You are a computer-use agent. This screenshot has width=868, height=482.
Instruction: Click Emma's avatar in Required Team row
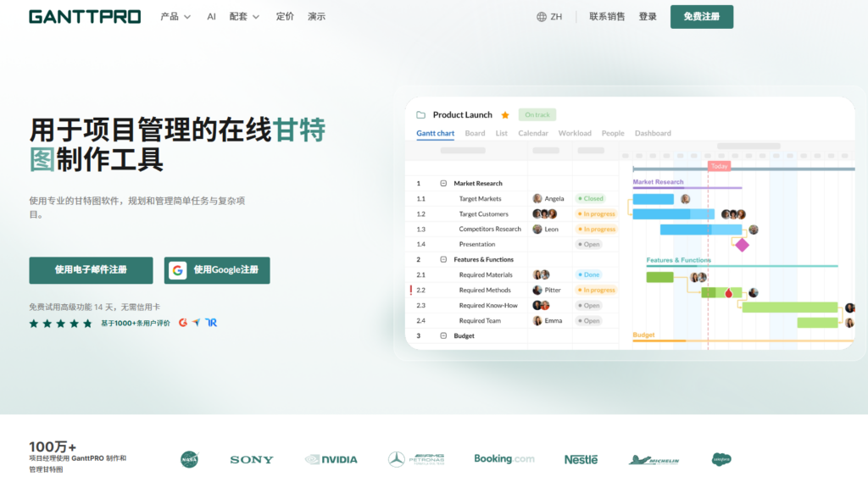tap(537, 320)
